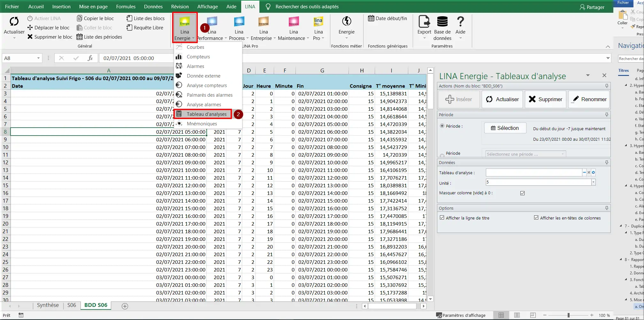Screen dimensions: 644x320
Task: Click browse ellipsis next to Tableau d'analyse field
Action: point(584,173)
